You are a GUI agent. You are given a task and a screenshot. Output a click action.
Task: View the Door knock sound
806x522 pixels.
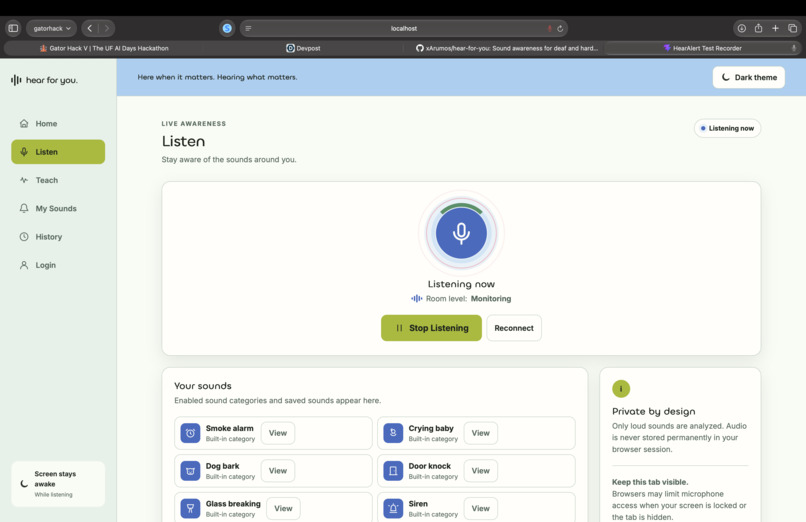tap(481, 471)
